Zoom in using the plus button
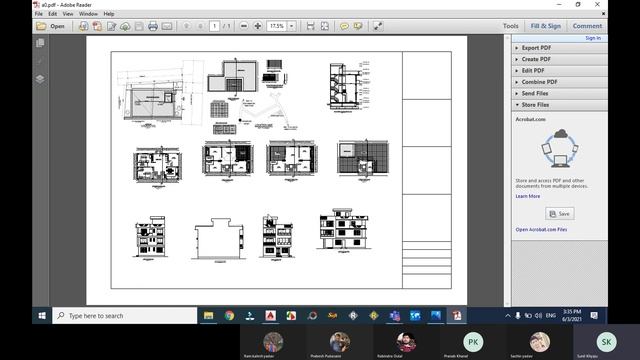The height and width of the screenshot is (360, 640). pos(258,26)
